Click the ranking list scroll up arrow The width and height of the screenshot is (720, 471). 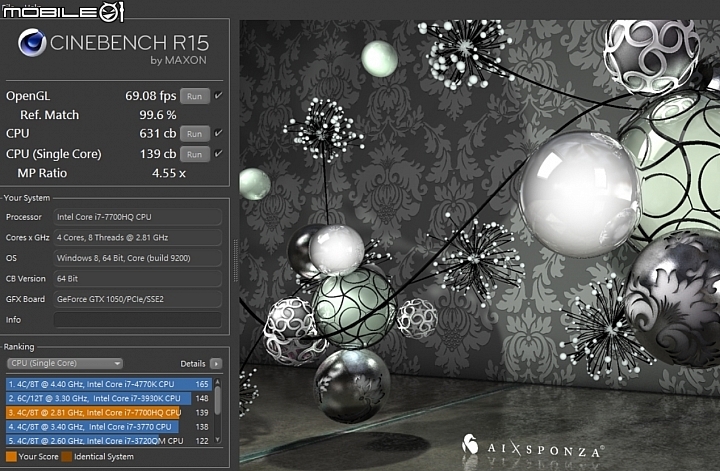pos(218,382)
